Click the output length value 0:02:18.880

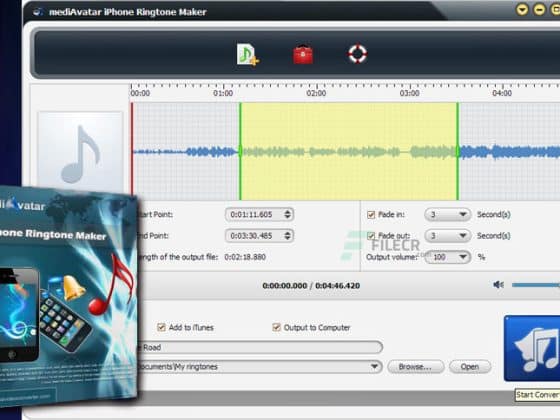tap(245, 257)
